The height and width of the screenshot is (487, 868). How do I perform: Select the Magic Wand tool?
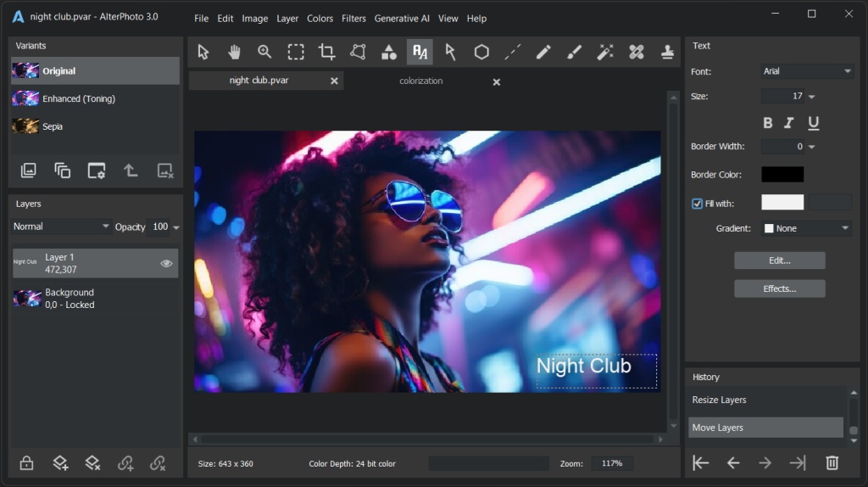605,52
